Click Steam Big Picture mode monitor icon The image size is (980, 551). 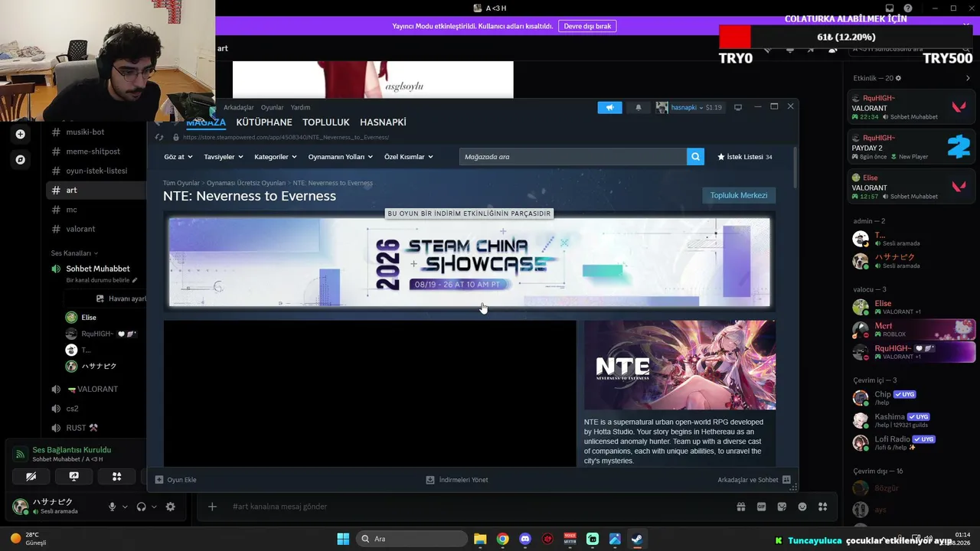[738, 108]
